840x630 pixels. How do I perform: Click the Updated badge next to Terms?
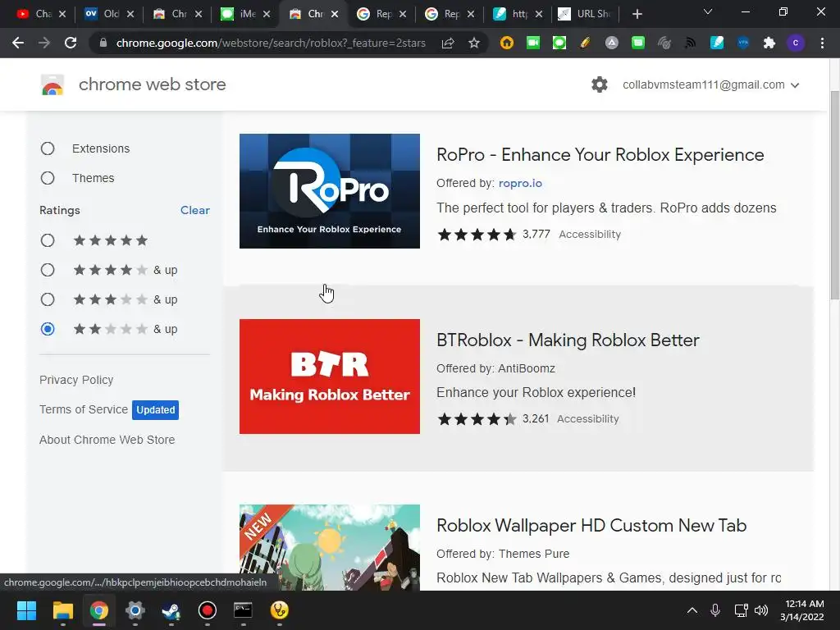coord(155,410)
